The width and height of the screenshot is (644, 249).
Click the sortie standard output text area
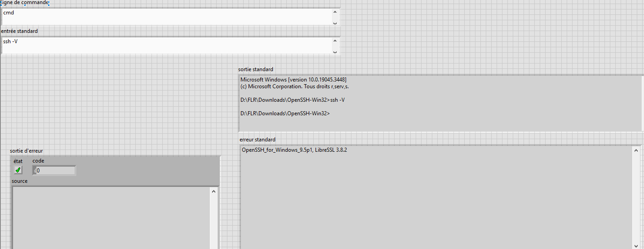(440, 104)
